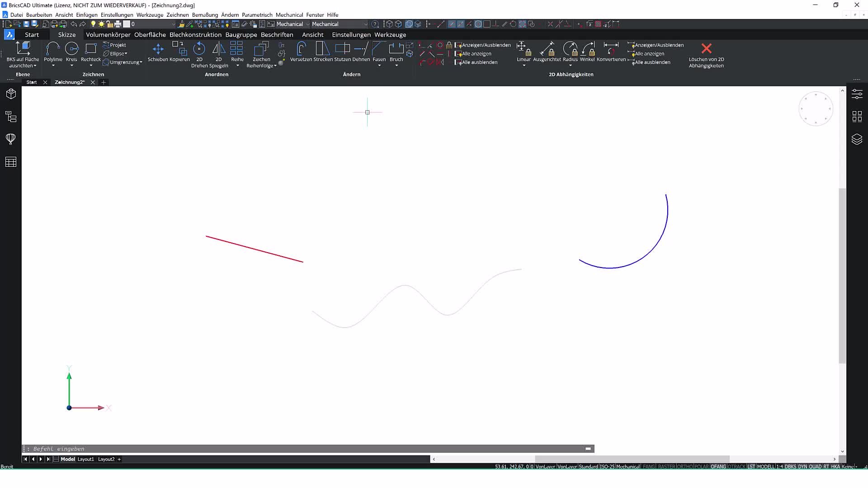
Task: Switch to the Volumenkörper ribbon tab
Action: click(108, 35)
